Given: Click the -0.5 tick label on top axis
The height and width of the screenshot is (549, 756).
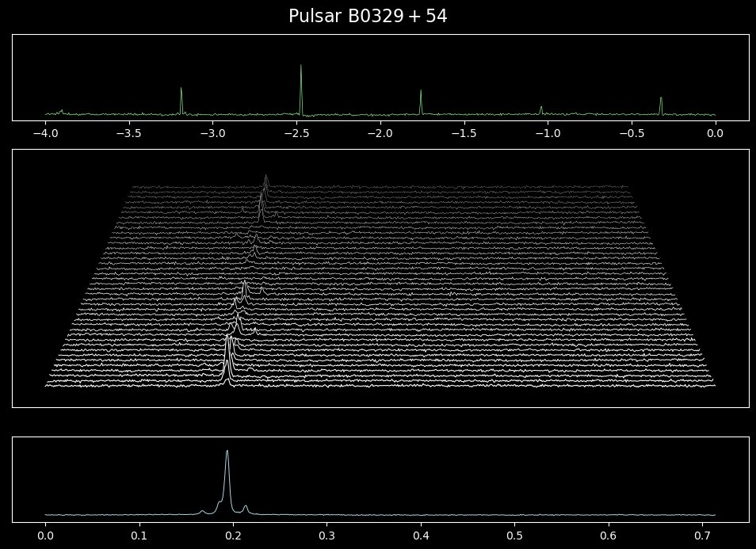Looking at the screenshot, I should [632, 134].
